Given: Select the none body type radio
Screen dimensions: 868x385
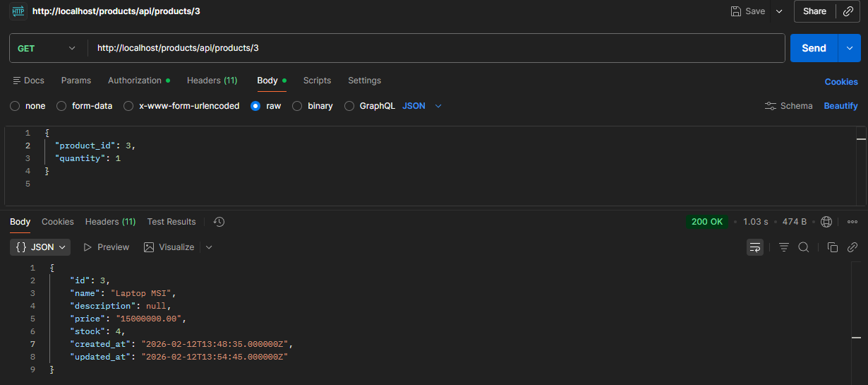Looking at the screenshot, I should coord(15,106).
